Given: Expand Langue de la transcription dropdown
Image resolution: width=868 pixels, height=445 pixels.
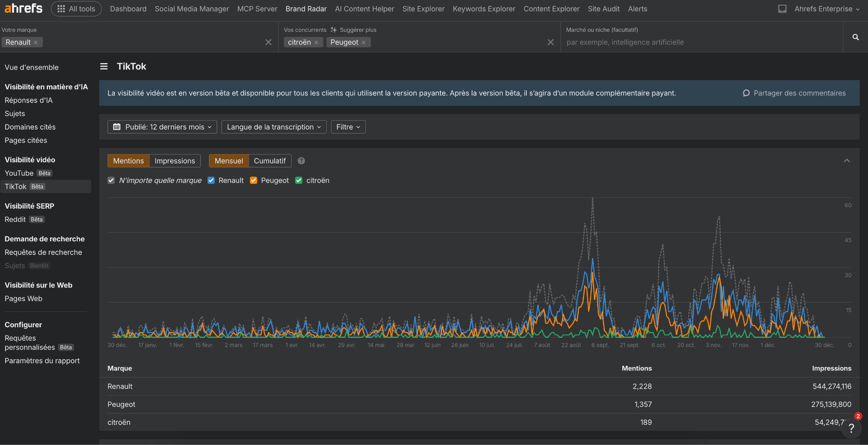Looking at the screenshot, I should tap(274, 127).
